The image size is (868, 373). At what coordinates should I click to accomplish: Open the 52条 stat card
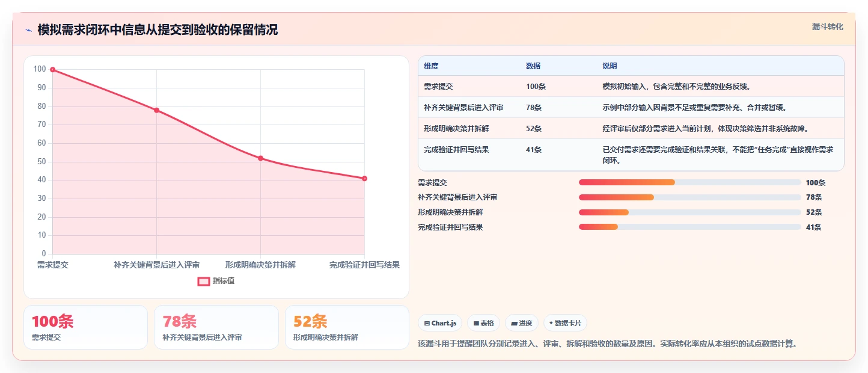347,327
